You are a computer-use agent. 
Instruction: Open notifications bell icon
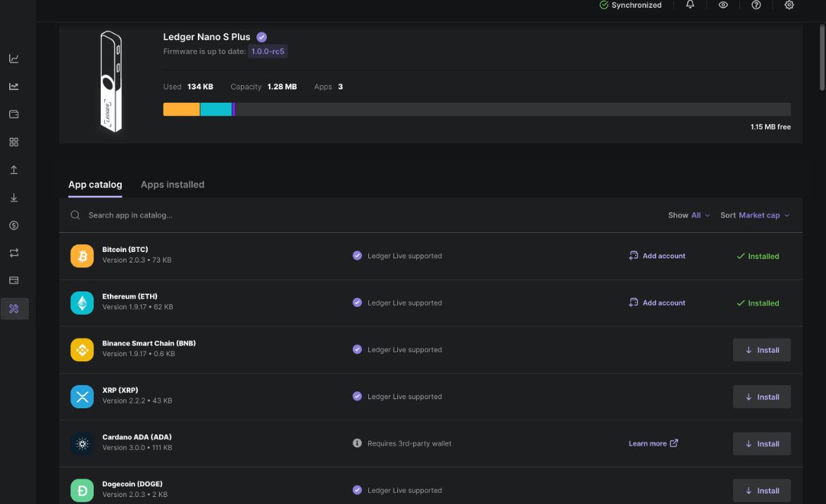point(690,5)
